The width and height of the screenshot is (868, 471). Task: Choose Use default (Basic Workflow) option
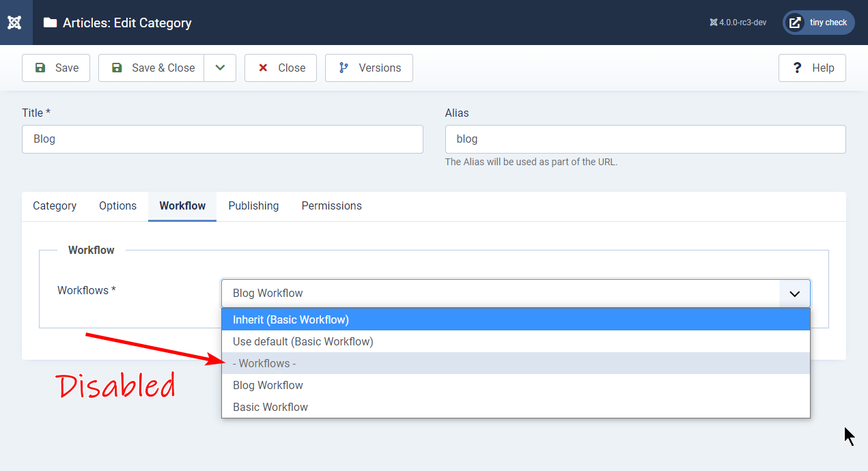tap(516, 341)
